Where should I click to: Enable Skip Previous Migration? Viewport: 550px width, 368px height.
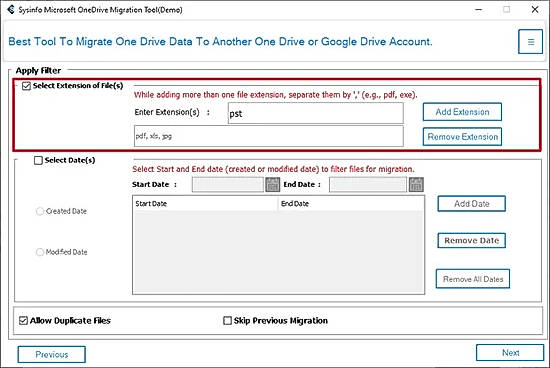[x=227, y=320]
